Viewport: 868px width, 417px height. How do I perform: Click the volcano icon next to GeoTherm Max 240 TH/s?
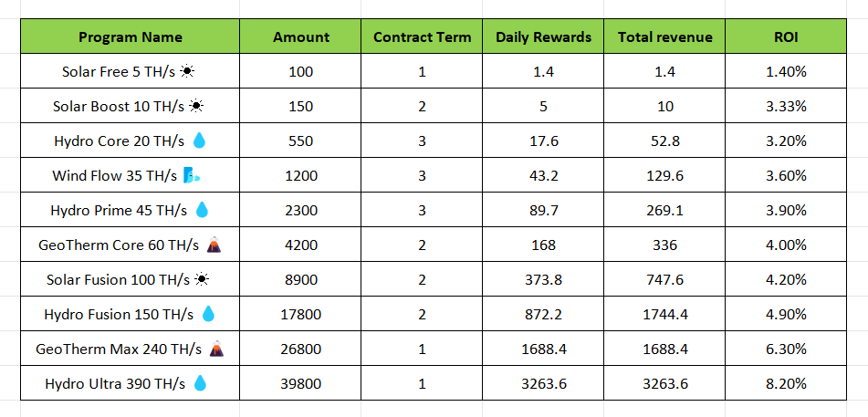(x=216, y=349)
